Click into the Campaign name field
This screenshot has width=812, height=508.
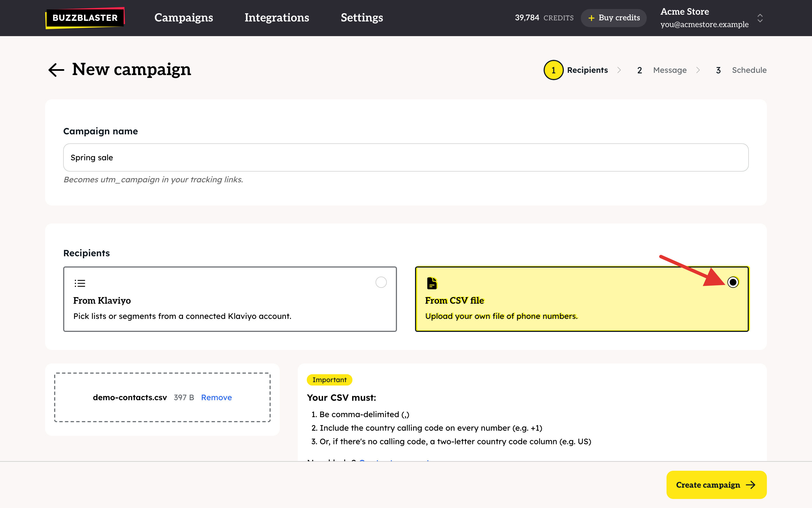pos(406,157)
